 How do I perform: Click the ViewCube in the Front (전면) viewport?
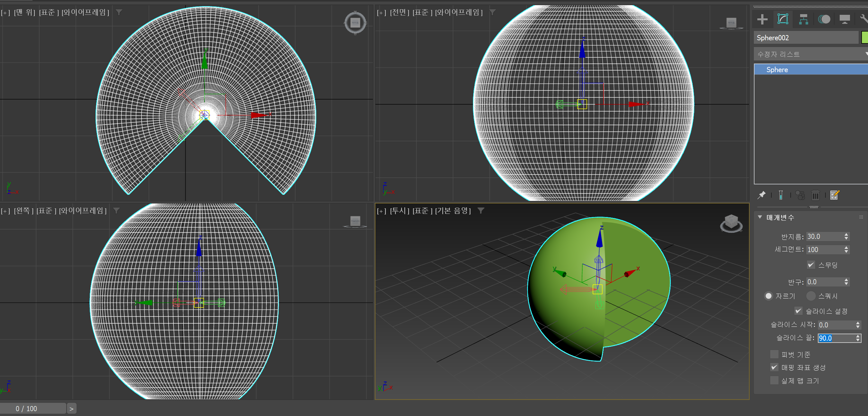coord(731,24)
